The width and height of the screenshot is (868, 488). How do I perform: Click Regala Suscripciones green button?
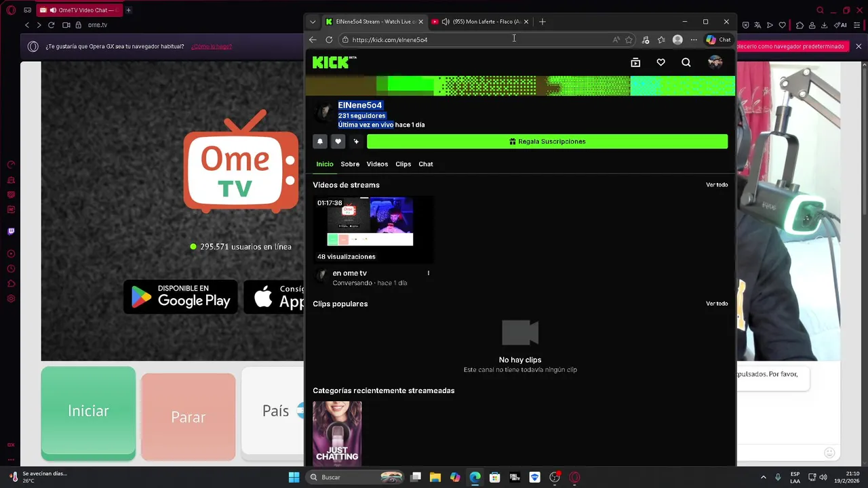(x=547, y=142)
